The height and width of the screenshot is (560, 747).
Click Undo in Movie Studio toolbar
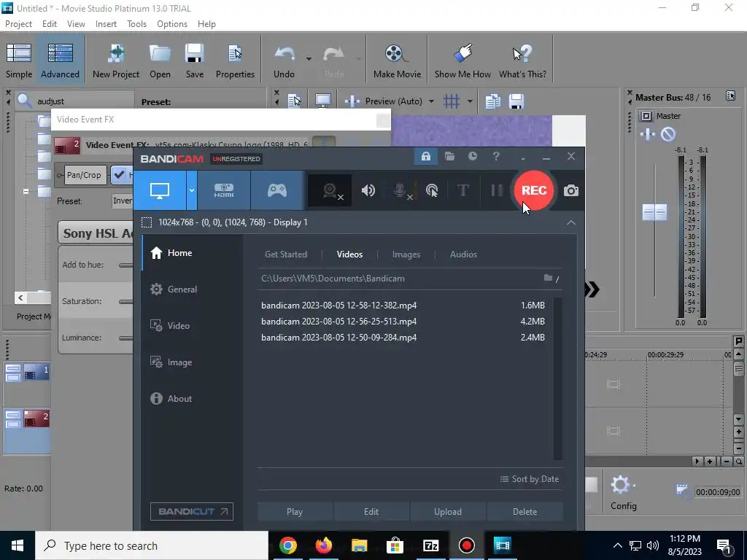click(284, 61)
